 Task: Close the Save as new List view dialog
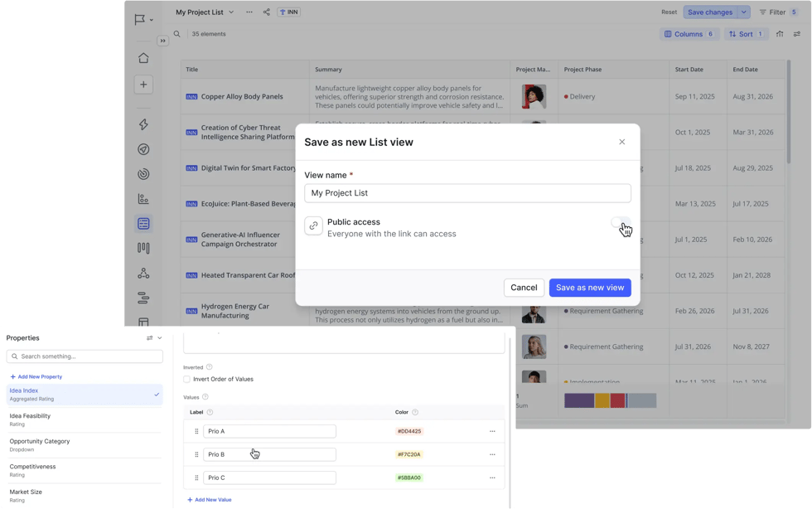point(622,142)
